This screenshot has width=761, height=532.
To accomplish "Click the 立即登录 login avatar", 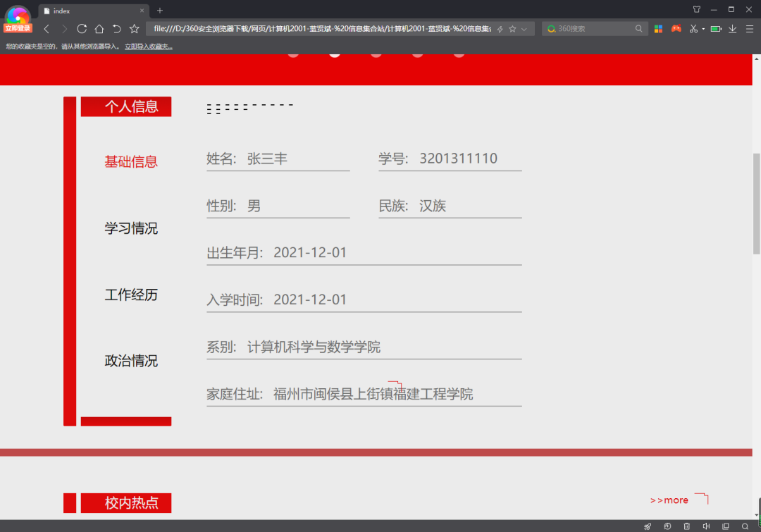I will [x=18, y=20].
